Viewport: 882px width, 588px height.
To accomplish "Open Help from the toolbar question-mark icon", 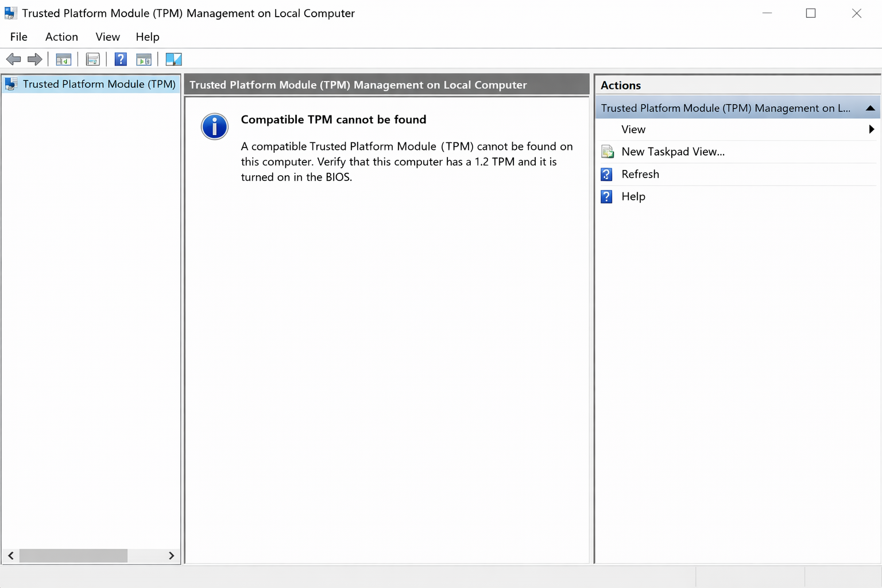I will (121, 59).
